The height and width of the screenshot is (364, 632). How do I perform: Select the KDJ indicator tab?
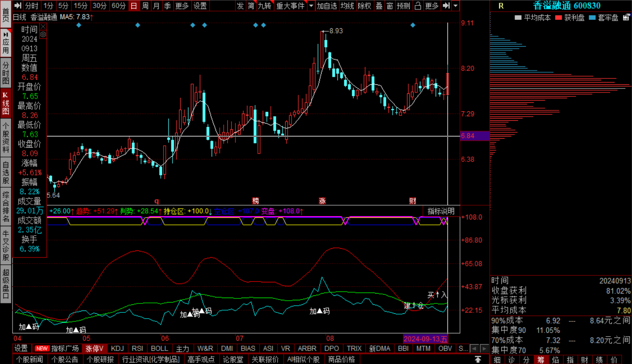[117, 348]
